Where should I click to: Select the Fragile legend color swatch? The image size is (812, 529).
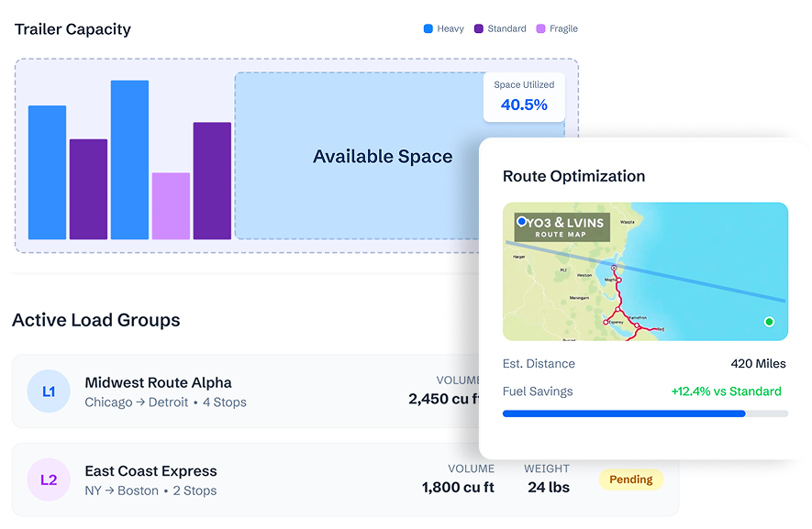[540, 29]
